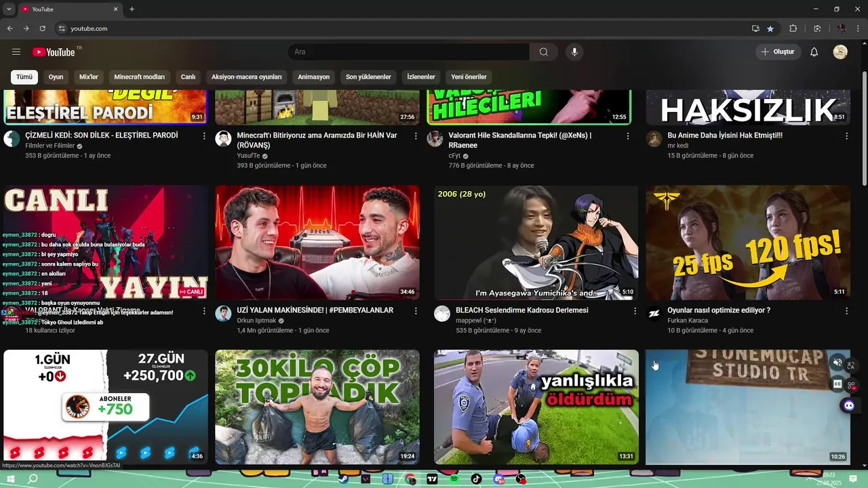Click the youtube.com address bar
This screenshot has width=868, height=488.
pyautogui.click(x=400, y=28)
